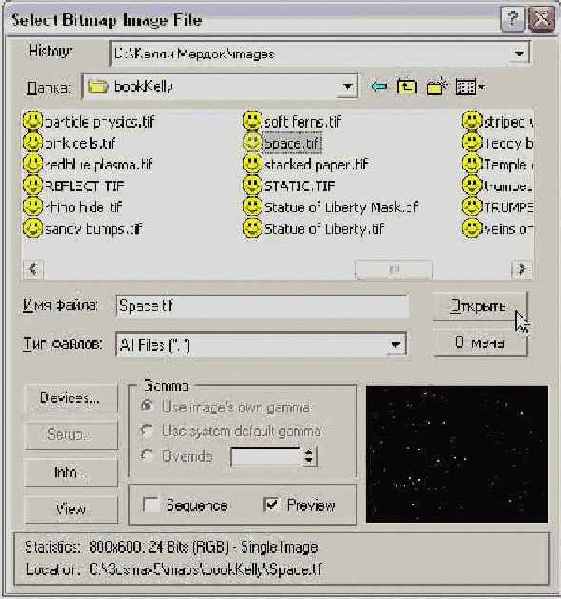Click the help question mark button
This screenshot has width=561, height=599.
point(512,19)
